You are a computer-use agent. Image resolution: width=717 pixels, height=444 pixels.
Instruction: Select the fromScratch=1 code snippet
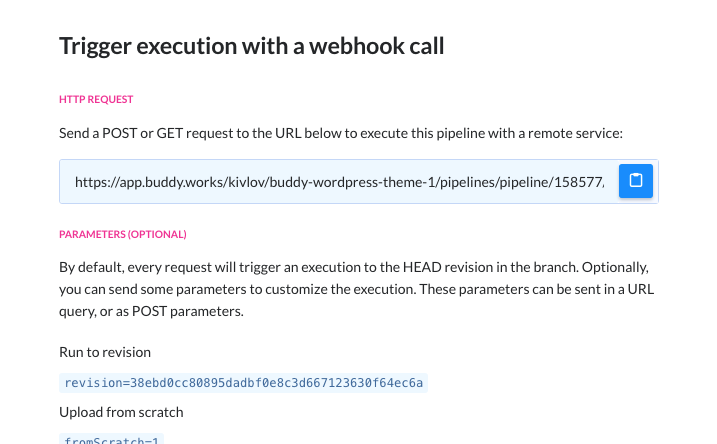pyautogui.click(x=112, y=439)
